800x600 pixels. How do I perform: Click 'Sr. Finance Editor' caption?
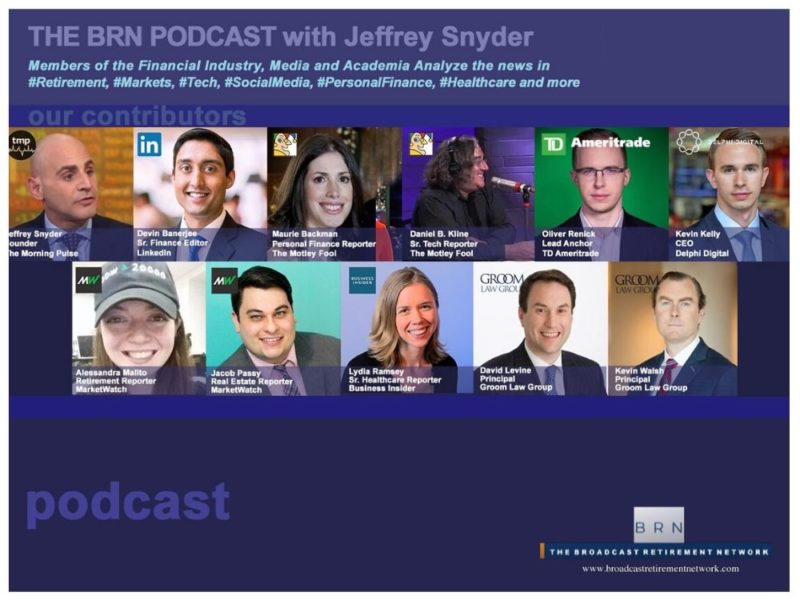172,243
